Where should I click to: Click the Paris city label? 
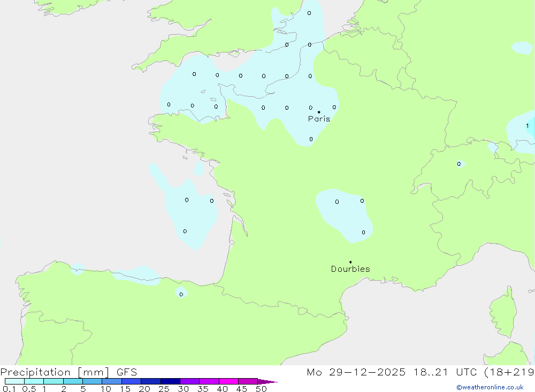[x=319, y=119]
